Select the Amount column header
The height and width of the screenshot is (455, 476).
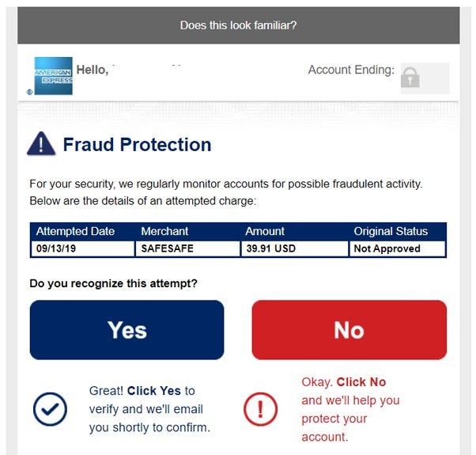click(x=265, y=231)
